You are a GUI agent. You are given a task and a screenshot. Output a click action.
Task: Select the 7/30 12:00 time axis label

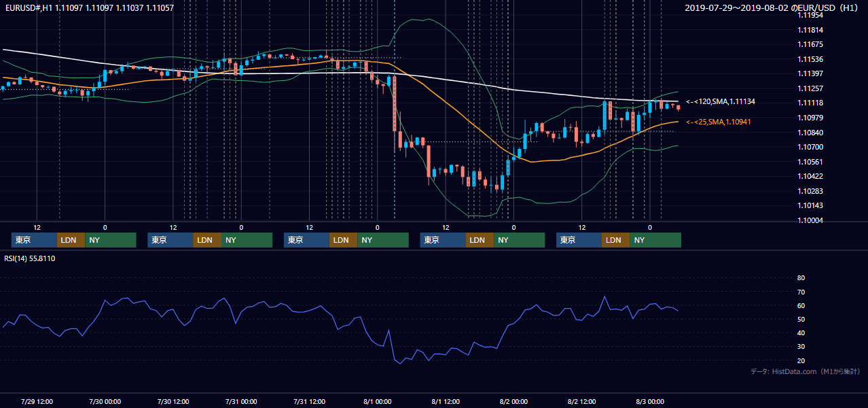tap(173, 401)
